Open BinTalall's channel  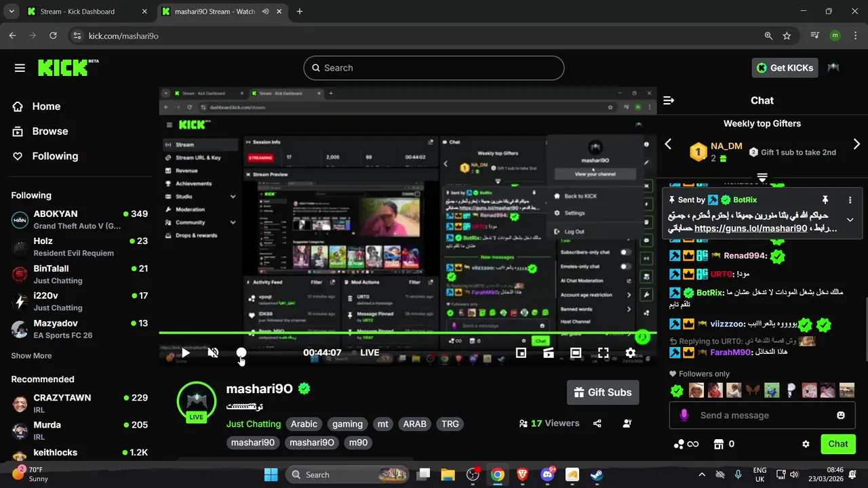click(79, 274)
